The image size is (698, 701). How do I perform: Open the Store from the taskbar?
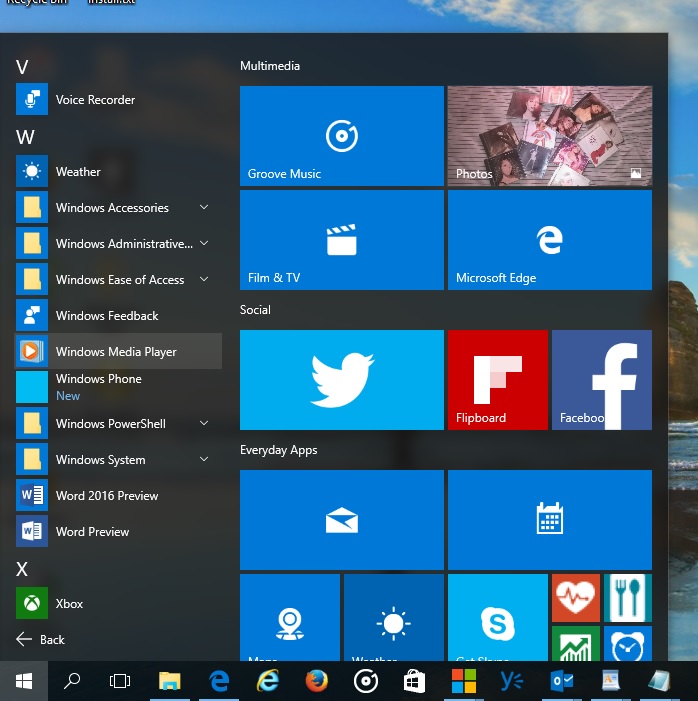[x=415, y=681]
